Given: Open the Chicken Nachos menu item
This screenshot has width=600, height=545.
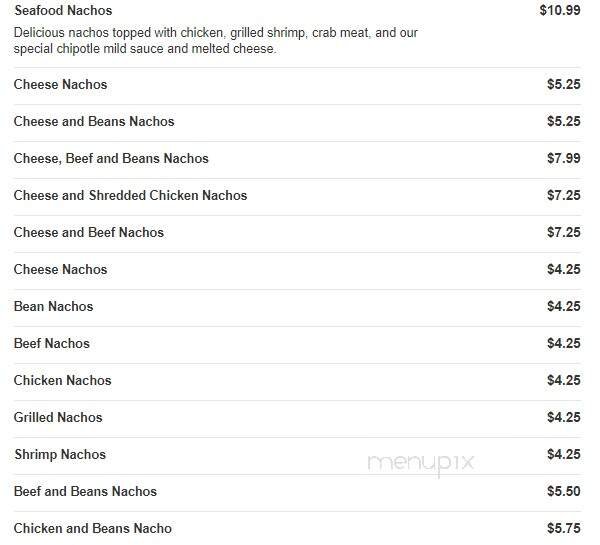Looking at the screenshot, I should click(x=62, y=381).
